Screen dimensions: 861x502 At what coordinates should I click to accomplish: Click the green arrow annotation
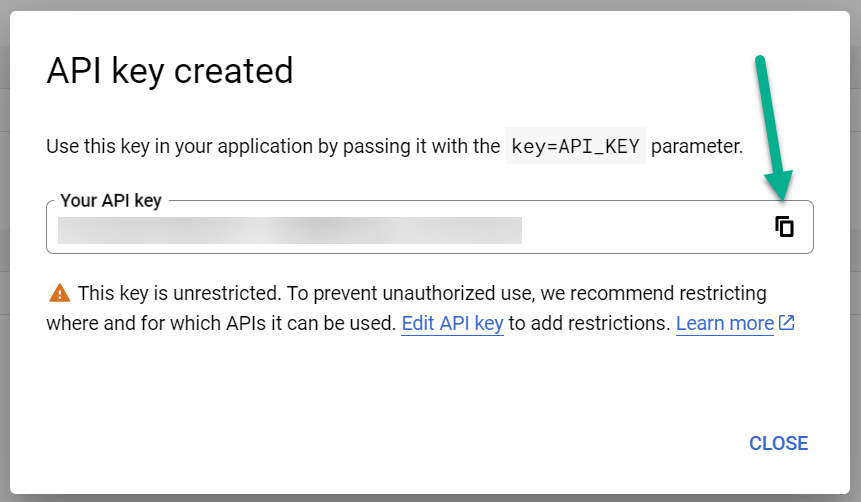(x=773, y=127)
